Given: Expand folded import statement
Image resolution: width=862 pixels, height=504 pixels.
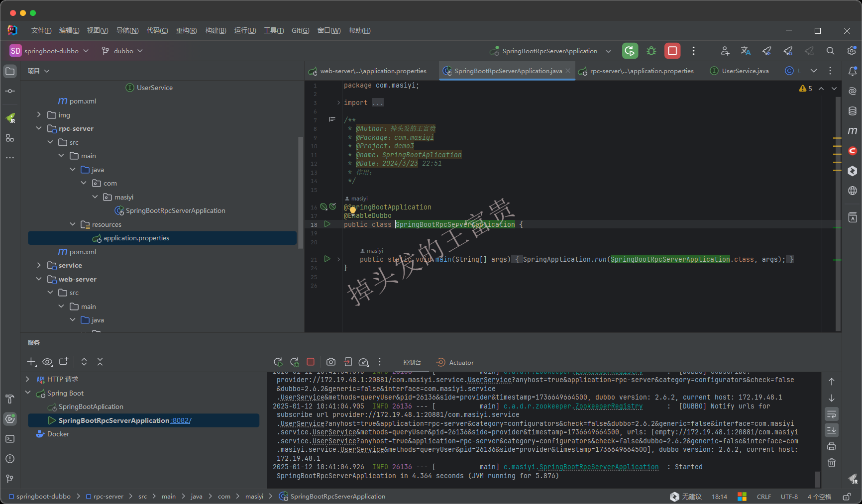Looking at the screenshot, I should (339, 103).
